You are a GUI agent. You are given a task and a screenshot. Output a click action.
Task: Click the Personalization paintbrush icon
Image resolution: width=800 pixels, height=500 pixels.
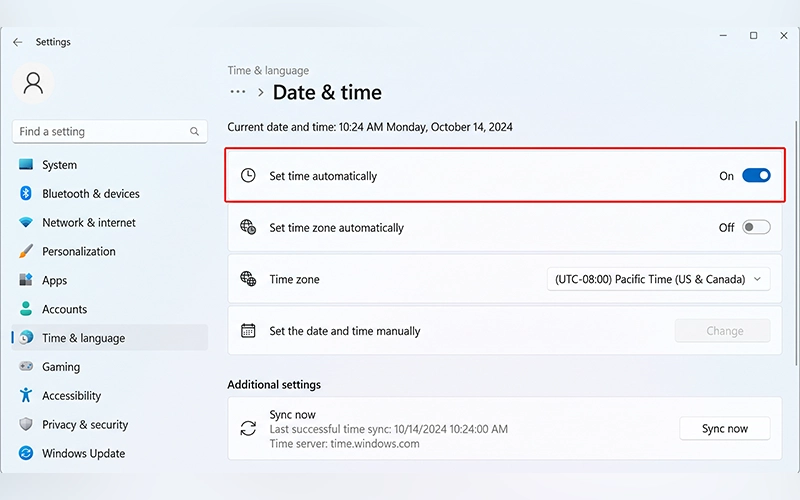[26, 251]
